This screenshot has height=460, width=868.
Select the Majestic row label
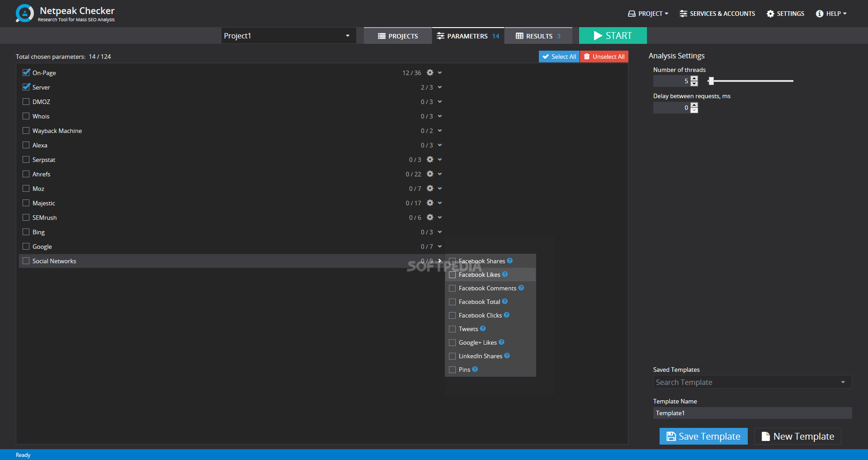click(44, 203)
